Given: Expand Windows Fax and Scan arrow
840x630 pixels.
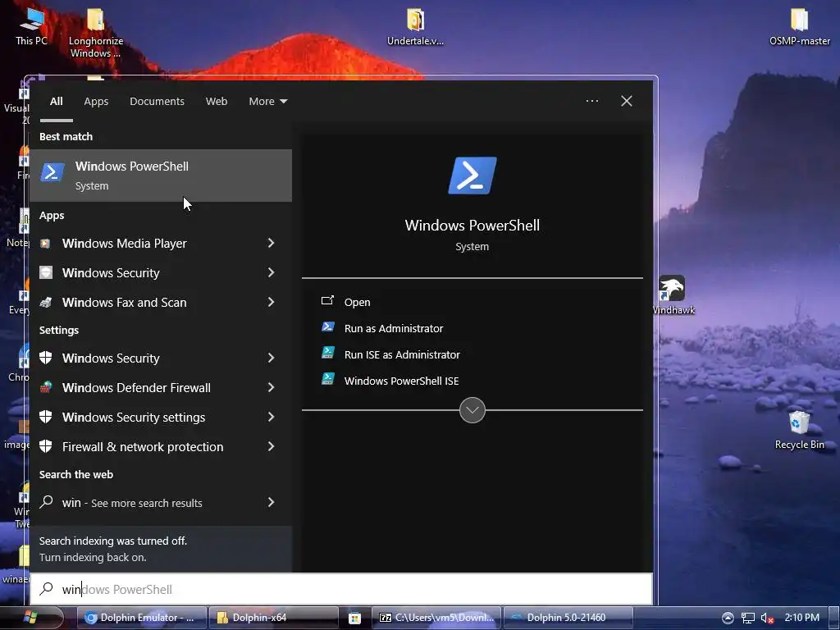Looking at the screenshot, I should 271,302.
